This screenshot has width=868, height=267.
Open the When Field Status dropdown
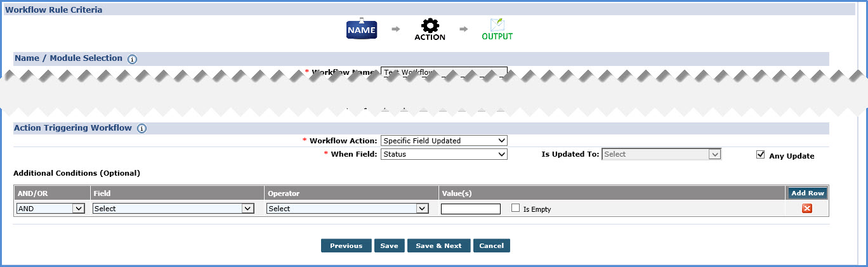tap(444, 154)
